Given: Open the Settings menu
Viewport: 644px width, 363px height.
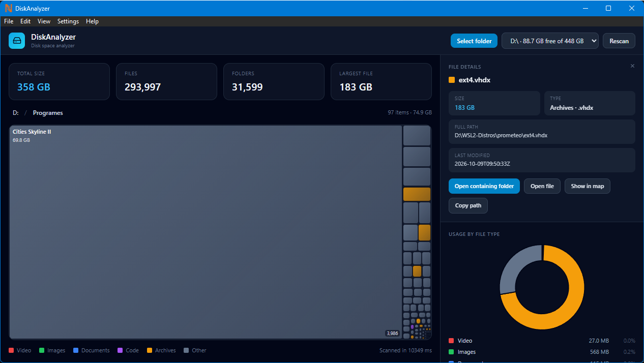Looking at the screenshot, I should coord(68,21).
